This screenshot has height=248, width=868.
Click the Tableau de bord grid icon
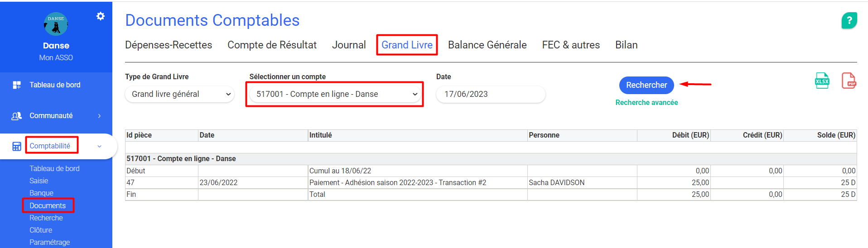coord(17,85)
